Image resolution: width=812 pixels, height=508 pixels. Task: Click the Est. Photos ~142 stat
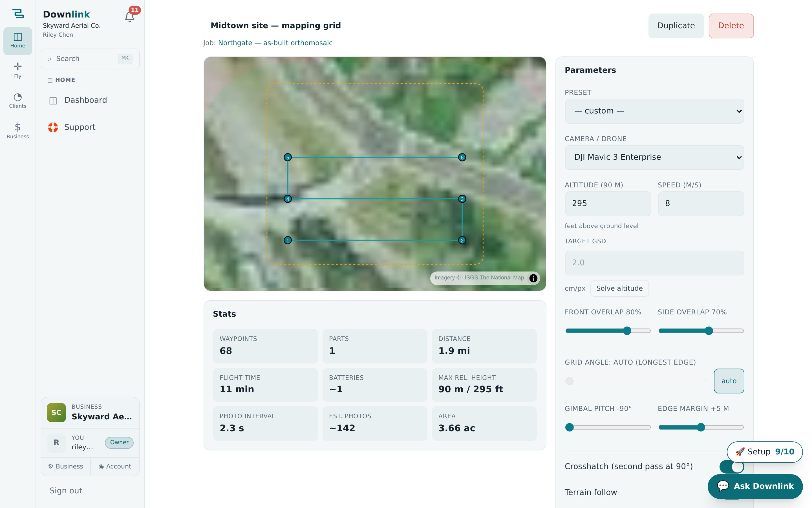[x=374, y=423]
